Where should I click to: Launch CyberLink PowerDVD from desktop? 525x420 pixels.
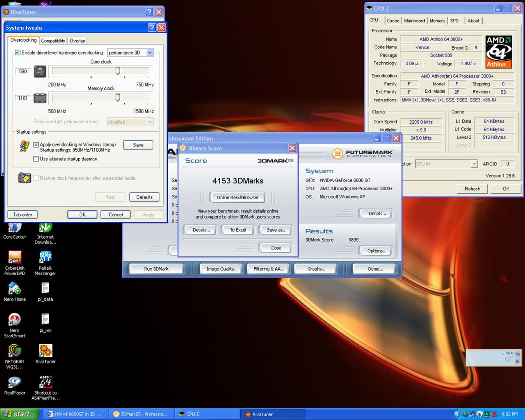(14, 262)
